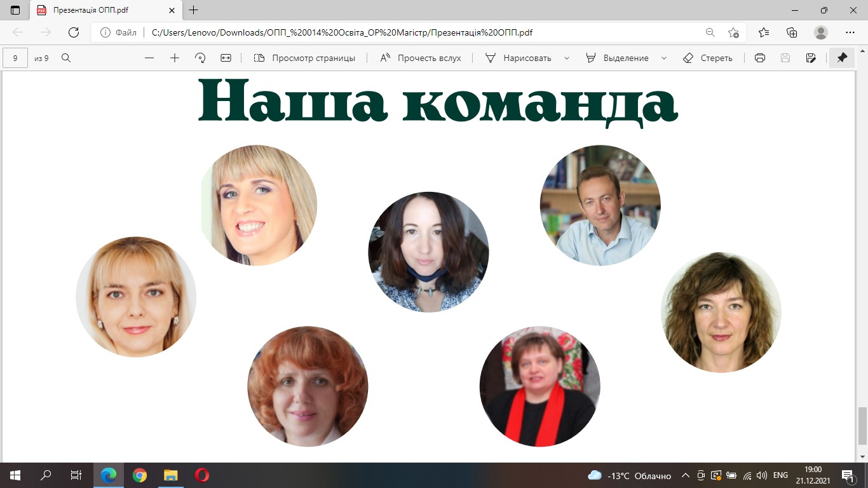
Task: Print the PDF document
Action: click(759, 58)
